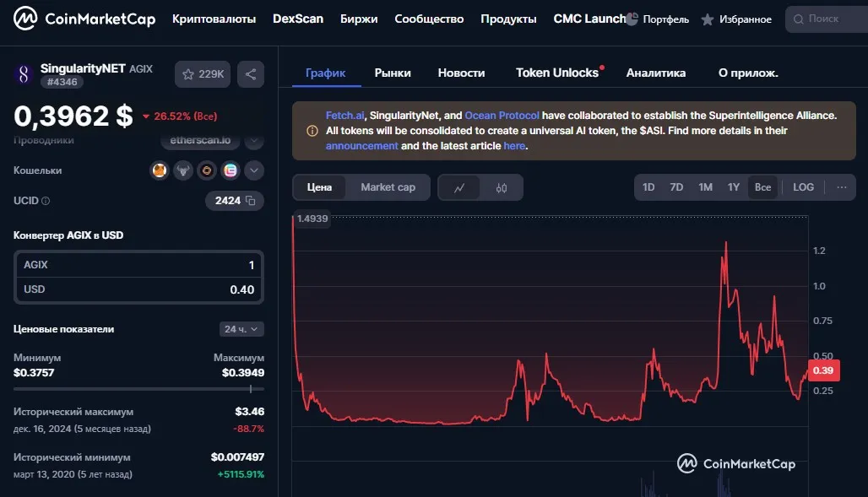
Task: Click the banner info icon
Action: [312, 131]
